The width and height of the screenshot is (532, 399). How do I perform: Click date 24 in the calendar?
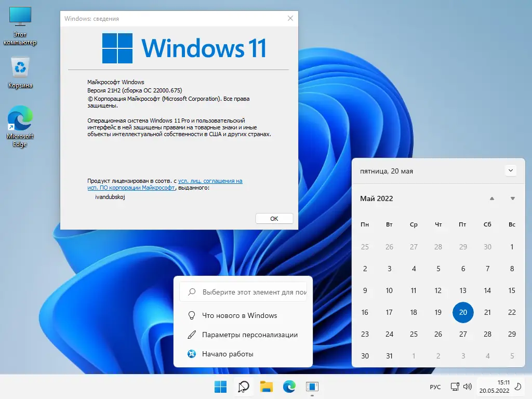pyautogui.click(x=389, y=334)
